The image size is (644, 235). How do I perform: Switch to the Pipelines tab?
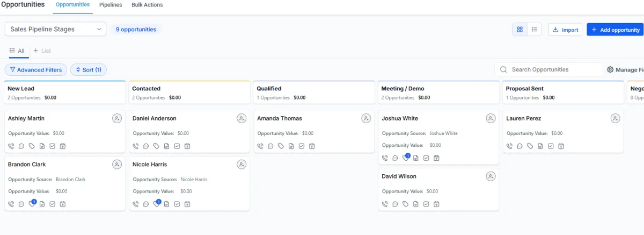(x=111, y=5)
